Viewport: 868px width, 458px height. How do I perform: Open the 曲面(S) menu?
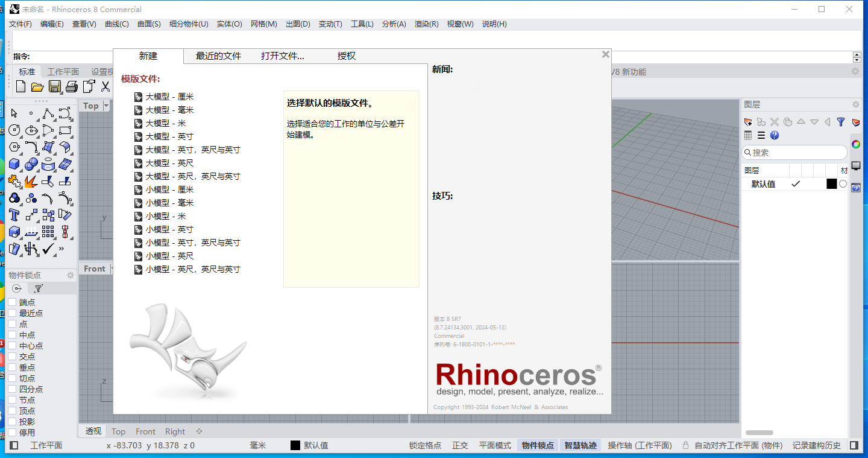pyautogui.click(x=149, y=24)
